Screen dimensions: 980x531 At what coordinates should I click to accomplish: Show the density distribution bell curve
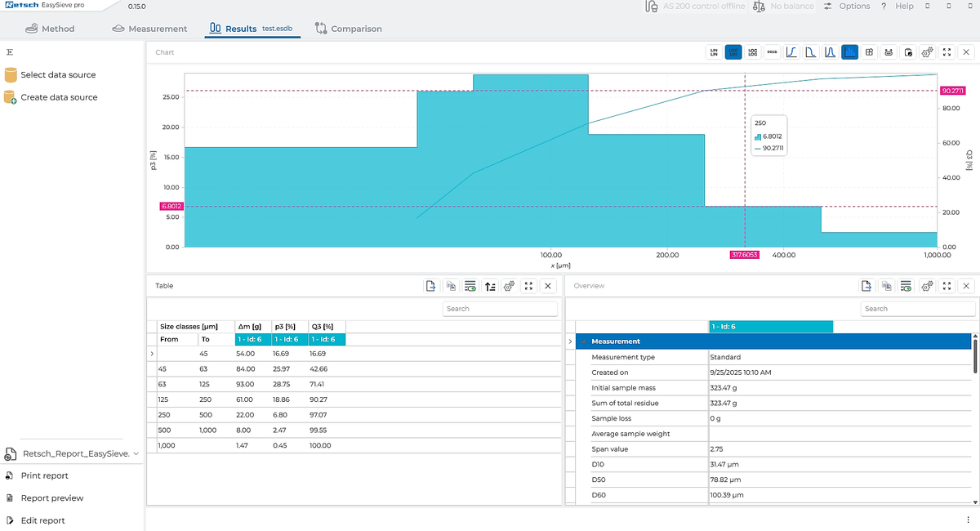[x=830, y=52]
